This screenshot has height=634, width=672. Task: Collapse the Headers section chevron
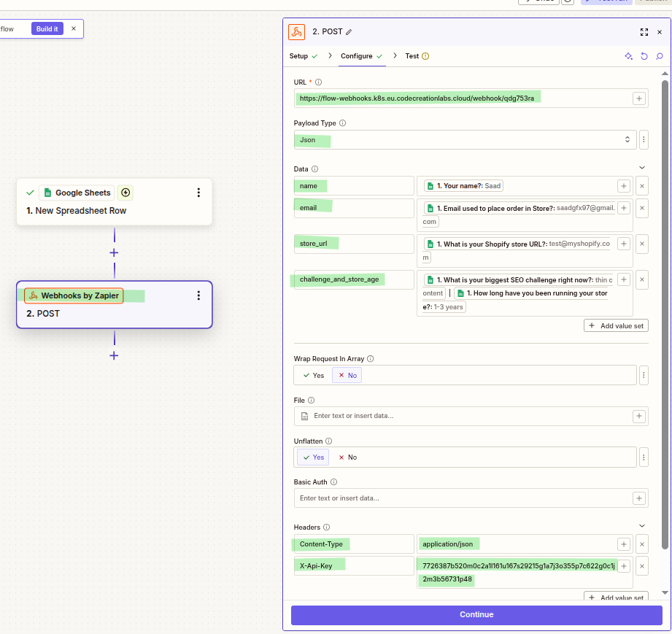tap(642, 526)
